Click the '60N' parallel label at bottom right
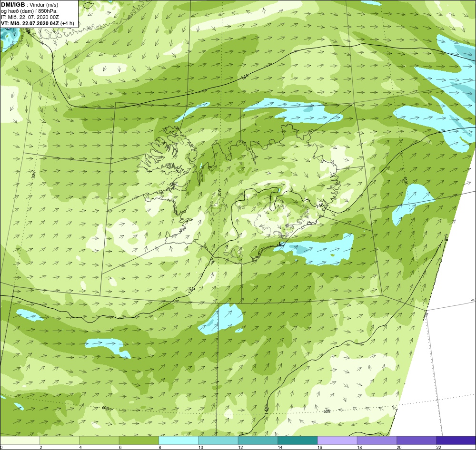Viewport: 476px width, 450px height. (x=327, y=411)
